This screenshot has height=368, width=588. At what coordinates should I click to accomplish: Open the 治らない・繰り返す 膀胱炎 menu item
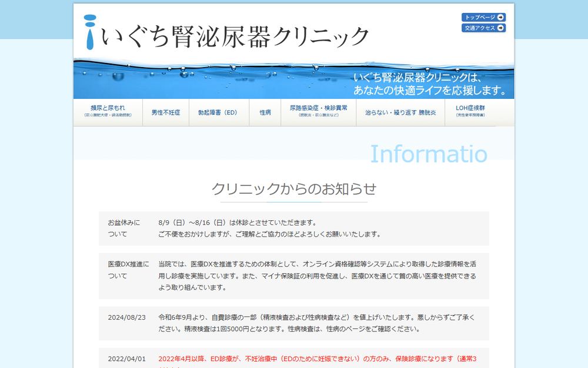pos(400,112)
